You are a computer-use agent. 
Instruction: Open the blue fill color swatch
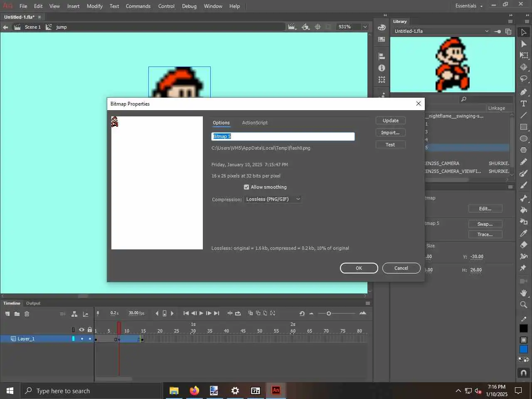[x=524, y=349]
